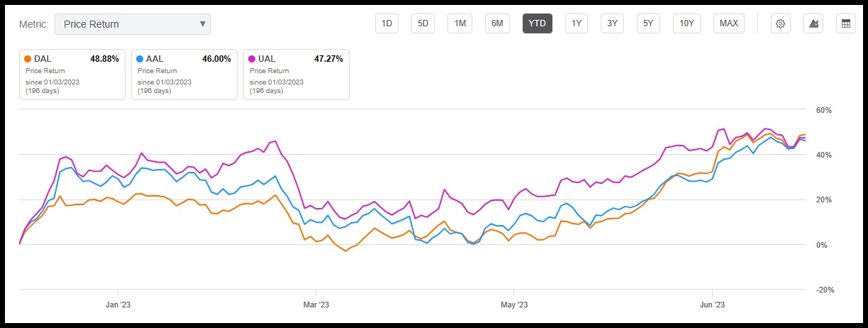Select the 10Y time range
The height and width of the screenshot is (328, 868).
coord(686,23)
